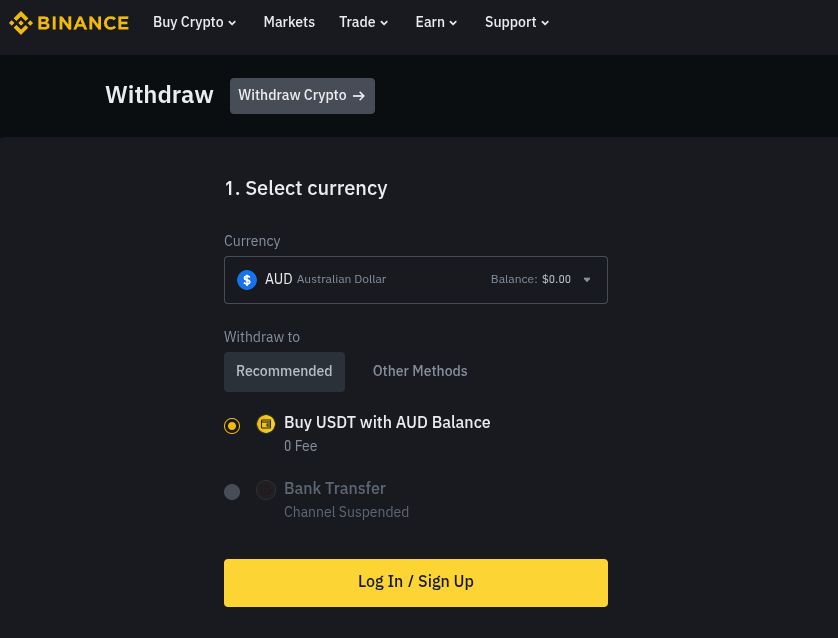The image size is (838, 638).
Task: Open the Earn dropdown menu
Action: 437,23
